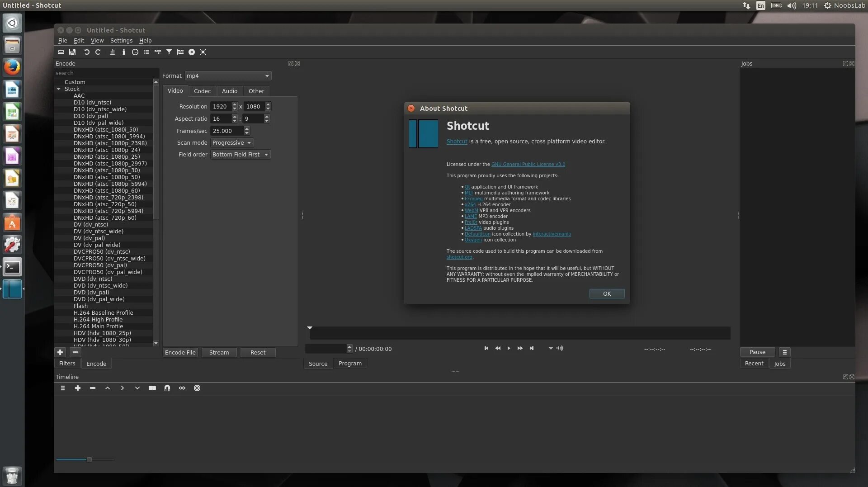Screen dimensions: 868x487
Task: Open a media file from the toolbar
Action: (x=61, y=52)
